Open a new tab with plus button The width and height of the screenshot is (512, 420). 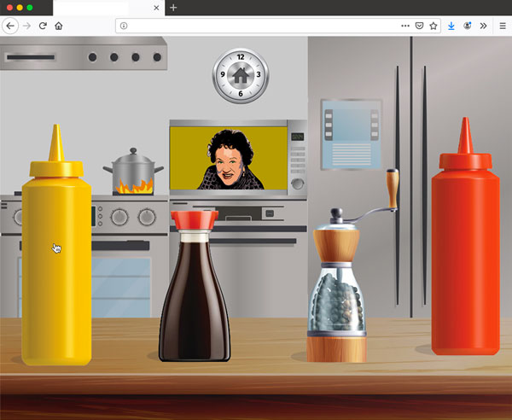[x=173, y=8]
